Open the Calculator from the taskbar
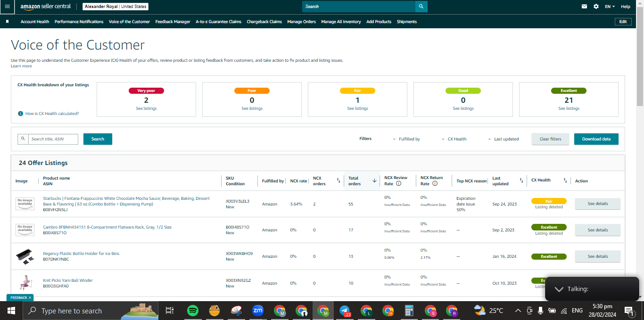This screenshot has width=644, height=320. coord(409,311)
